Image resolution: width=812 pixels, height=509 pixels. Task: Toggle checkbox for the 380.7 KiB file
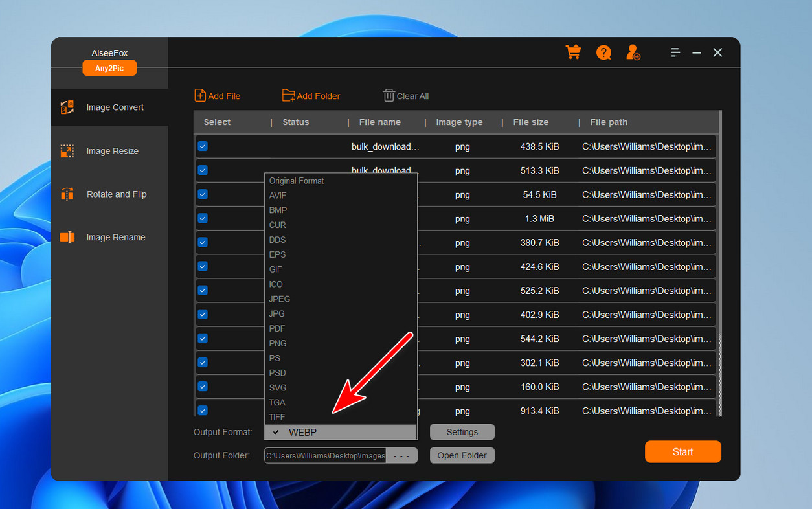(203, 242)
